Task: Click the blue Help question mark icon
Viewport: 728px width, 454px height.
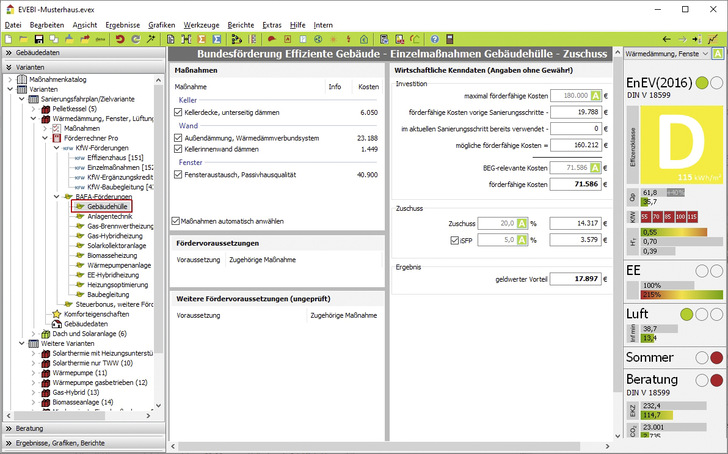Action: coord(435,38)
